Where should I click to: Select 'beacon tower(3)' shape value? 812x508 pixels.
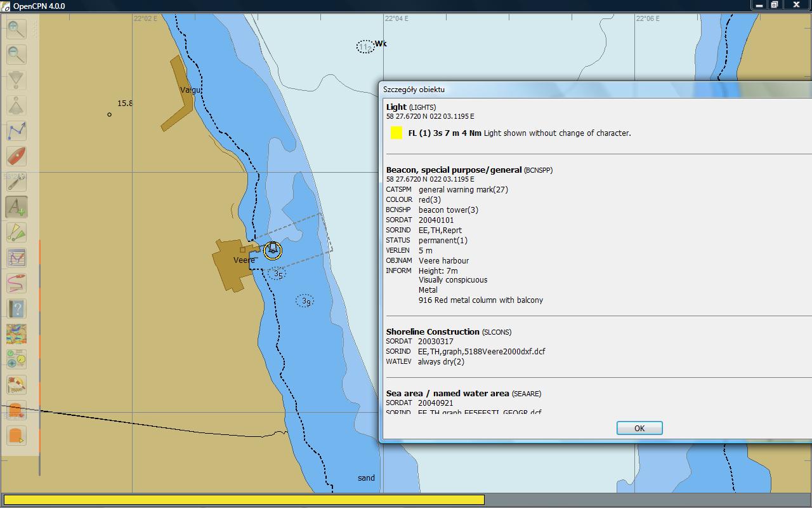click(449, 210)
